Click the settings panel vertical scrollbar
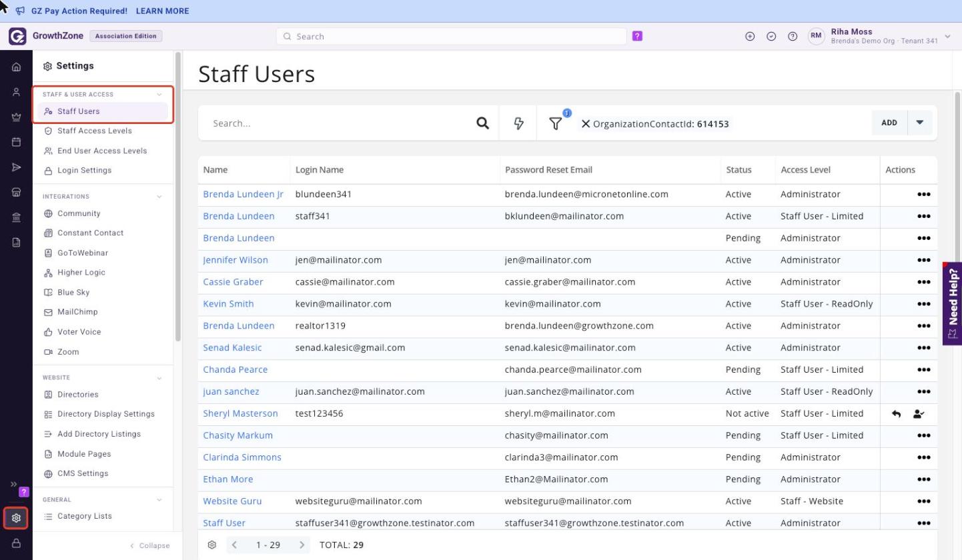 [x=177, y=197]
